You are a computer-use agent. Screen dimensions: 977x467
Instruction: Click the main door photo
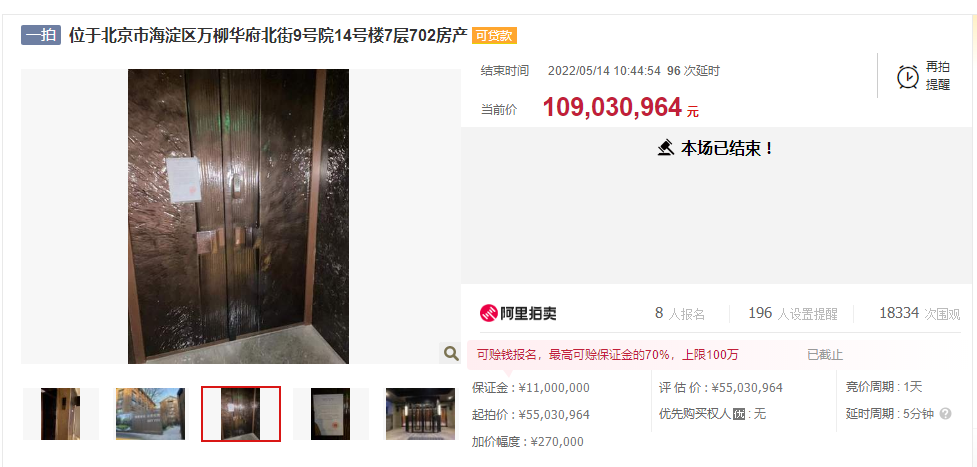click(x=238, y=216)
